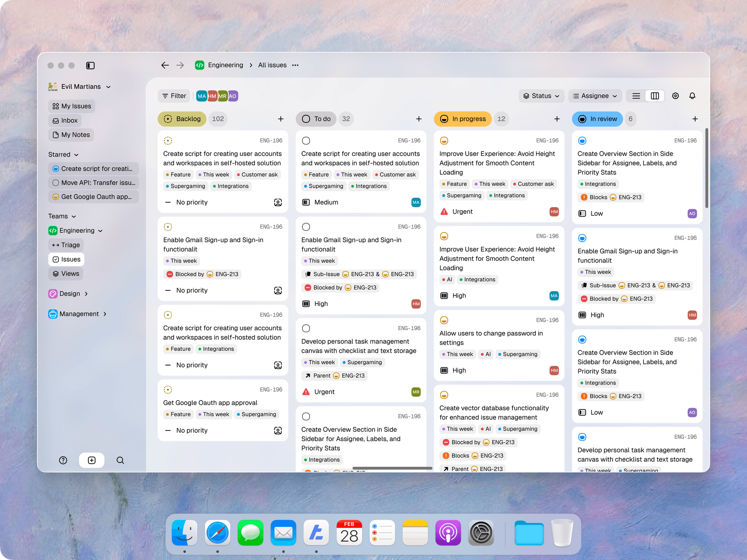The height and width of the screenshot is (560, 747).
Task: Navigate back with the left arrow
Action: point(165,65)
